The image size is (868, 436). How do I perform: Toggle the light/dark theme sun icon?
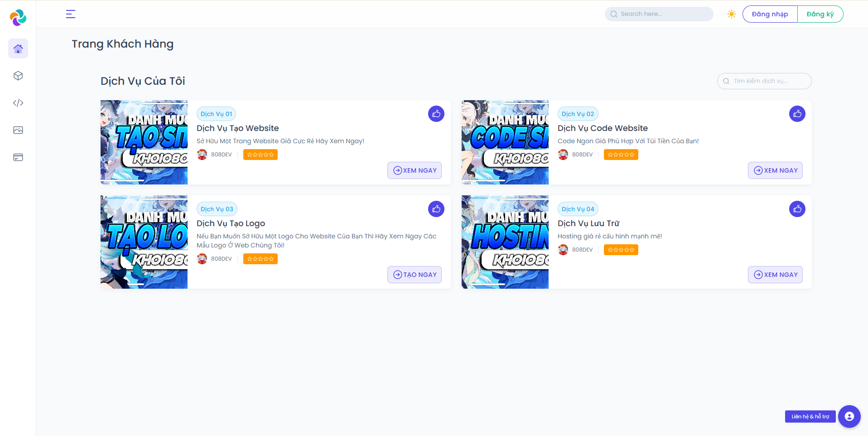click(x=731, y=14)
